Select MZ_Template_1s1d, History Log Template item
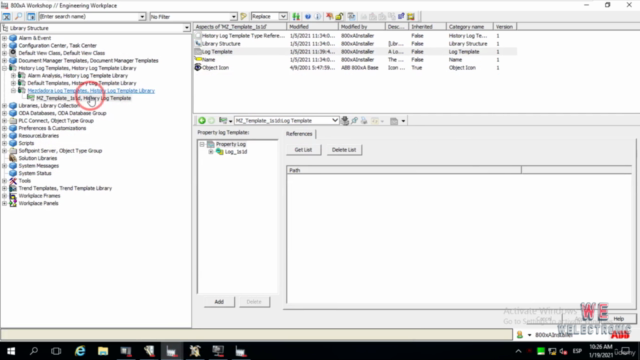This screenshot has height=360, width=640. click(84, 98)
